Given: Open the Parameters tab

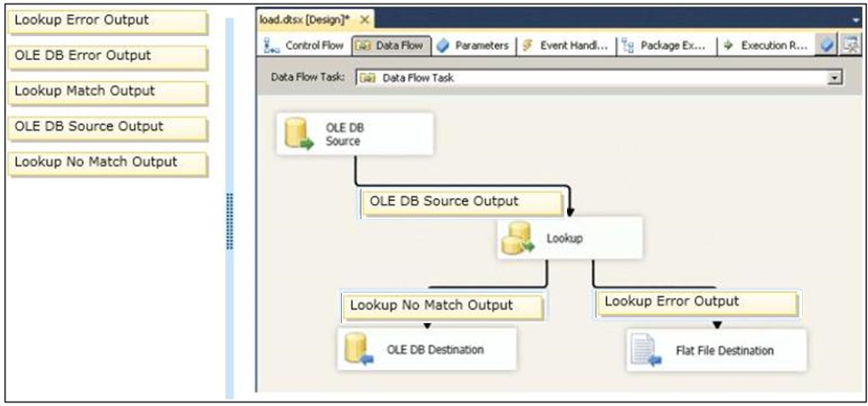Looking at the screenshot, I should (474, 45).
